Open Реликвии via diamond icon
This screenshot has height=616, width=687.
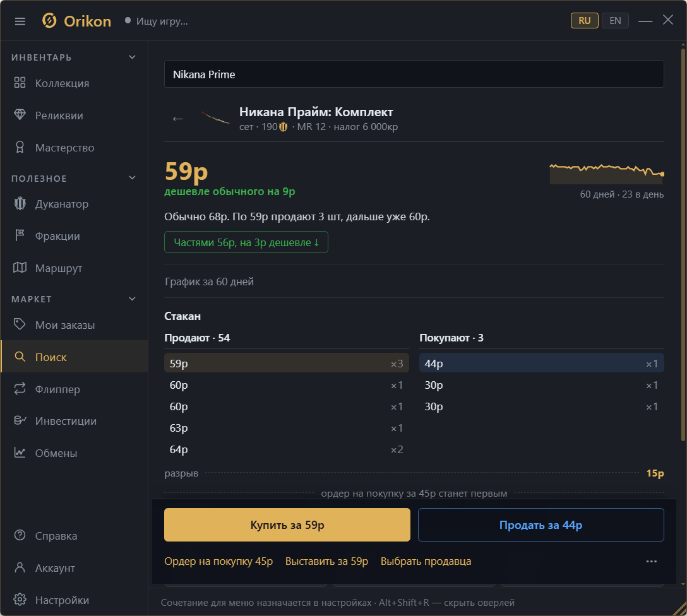click(x=20, y=115)
